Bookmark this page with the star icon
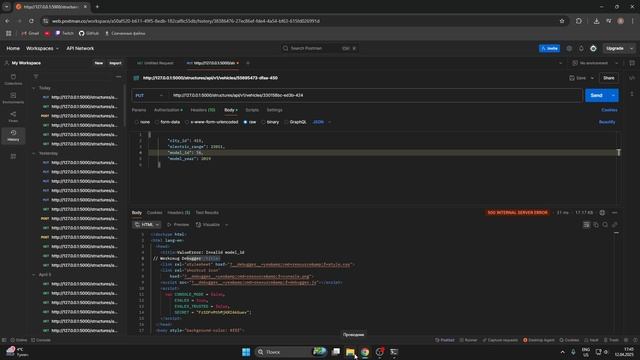The image size is (640, 360). 562,21
